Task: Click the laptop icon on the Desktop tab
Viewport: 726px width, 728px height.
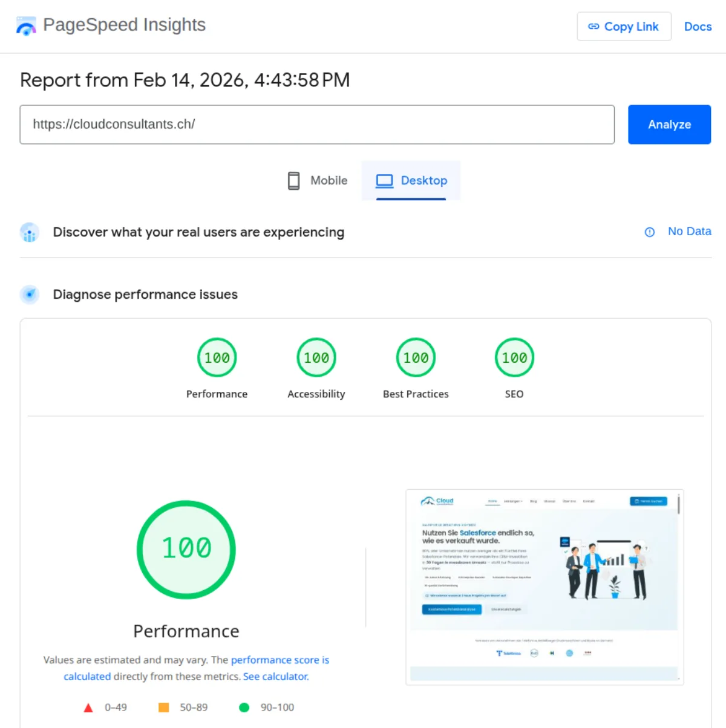Action: tap(384, 180)
